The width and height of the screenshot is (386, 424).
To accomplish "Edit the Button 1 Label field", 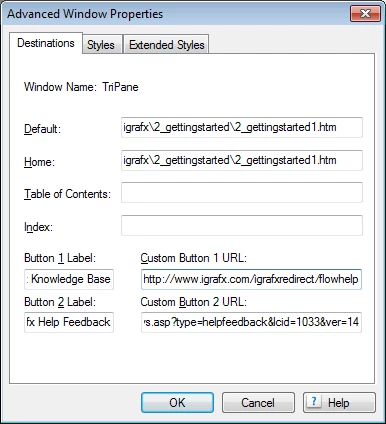I will click(69, 279).
